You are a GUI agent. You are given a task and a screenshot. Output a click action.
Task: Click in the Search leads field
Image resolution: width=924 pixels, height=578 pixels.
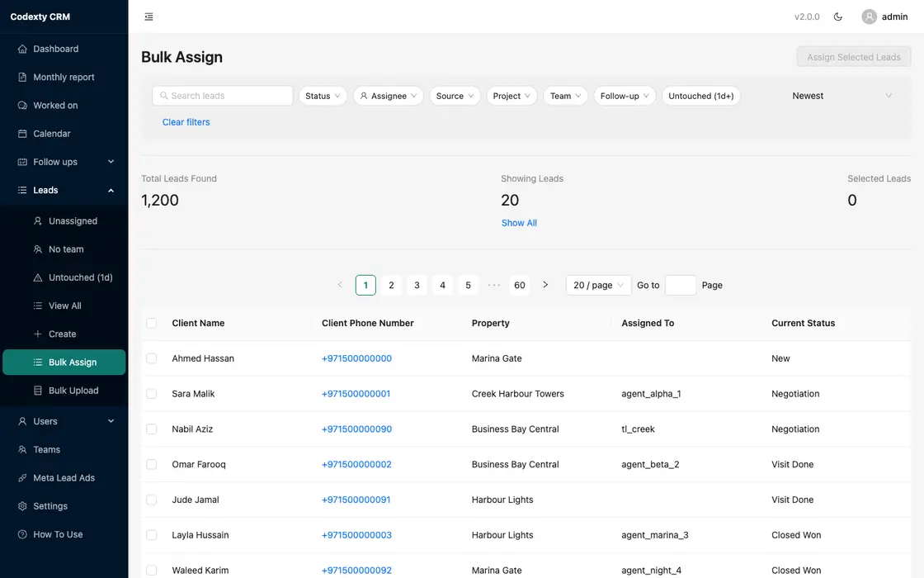point(223,96)
